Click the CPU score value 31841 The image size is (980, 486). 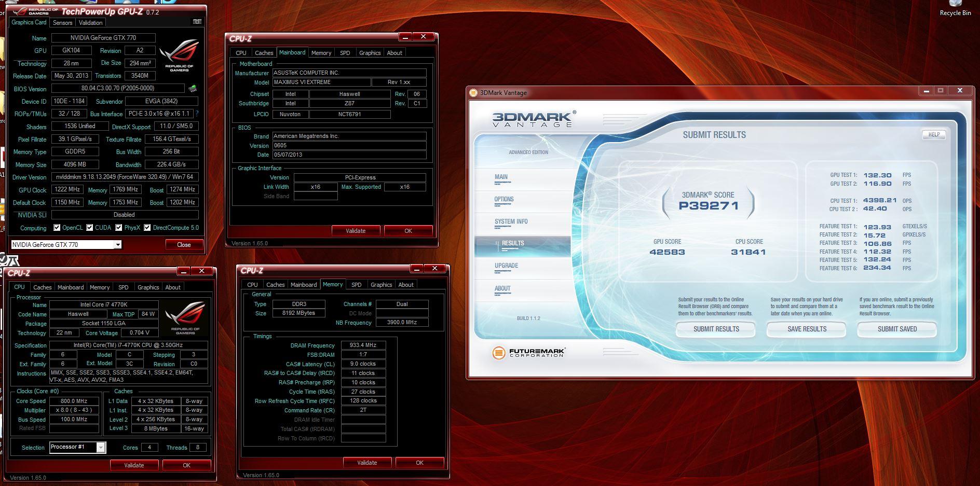tap(748, 252)
